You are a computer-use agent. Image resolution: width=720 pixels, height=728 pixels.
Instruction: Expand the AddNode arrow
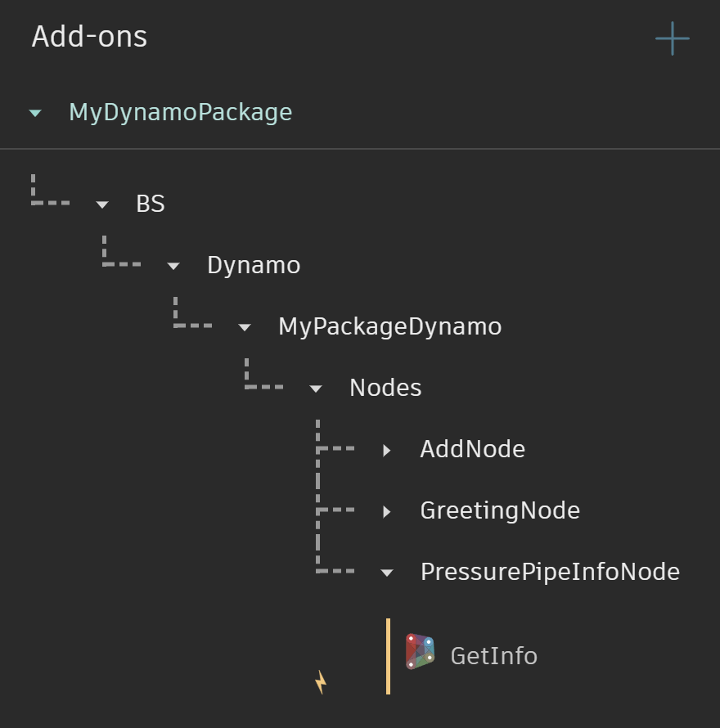387,450
